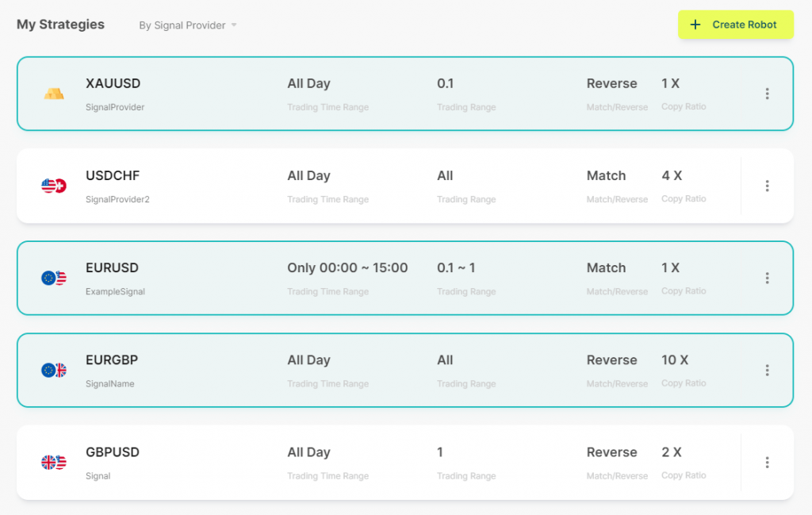This screenshot has height=515, width=812.
Task: Click All Day in the GBPUSD row
Action: tap(308, 452)
